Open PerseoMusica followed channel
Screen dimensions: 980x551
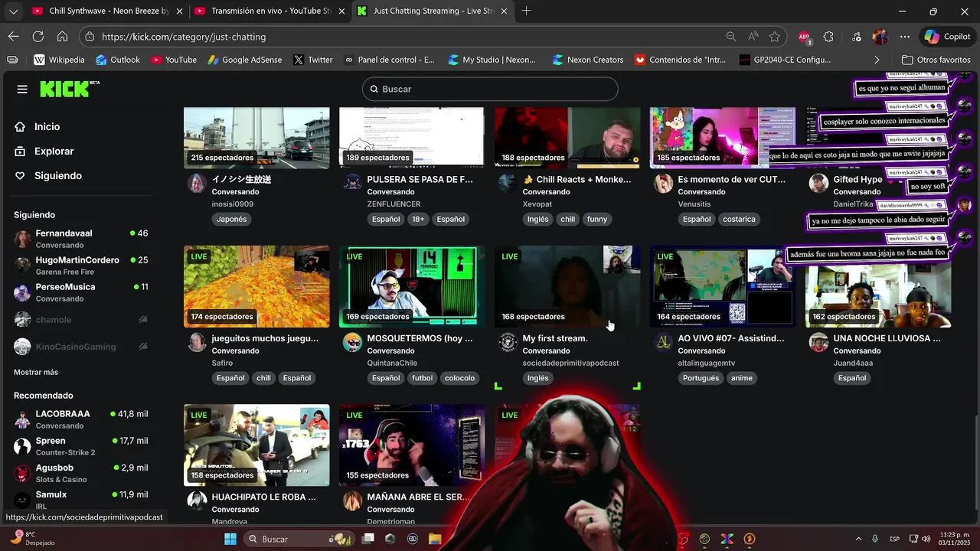tap(81, 292)
